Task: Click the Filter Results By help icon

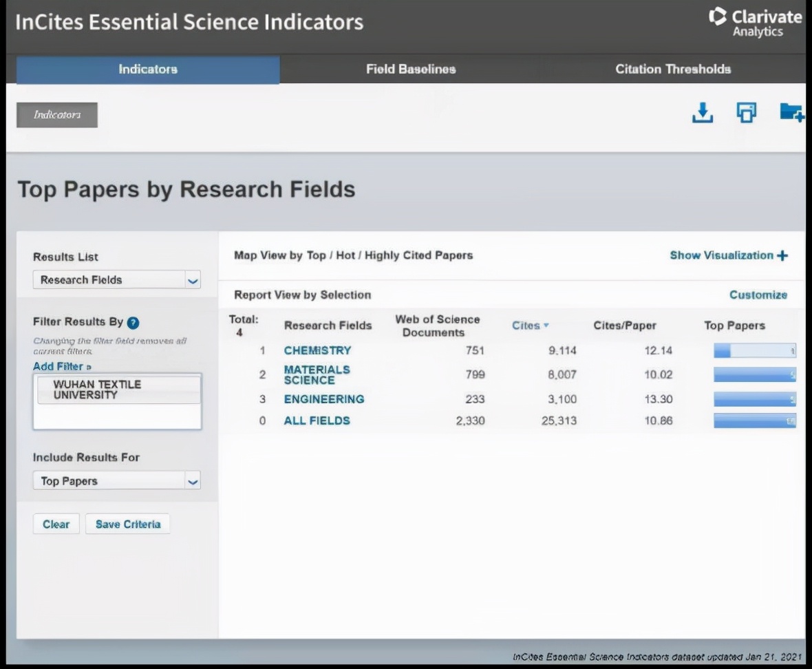Action: (133, 322)
